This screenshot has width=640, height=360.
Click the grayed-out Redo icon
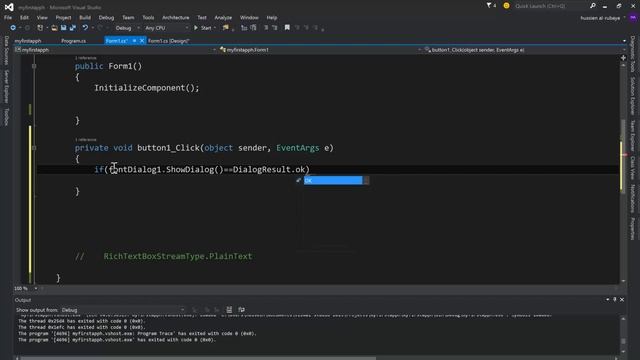[100, 28]
